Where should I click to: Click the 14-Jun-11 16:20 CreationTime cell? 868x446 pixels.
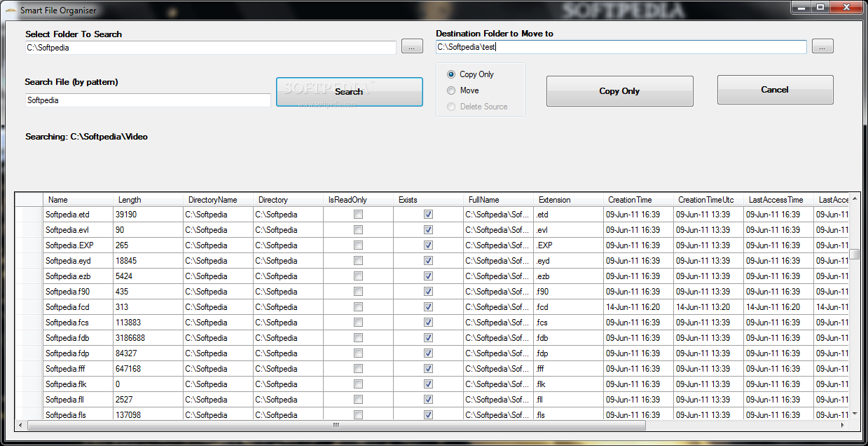638,307
